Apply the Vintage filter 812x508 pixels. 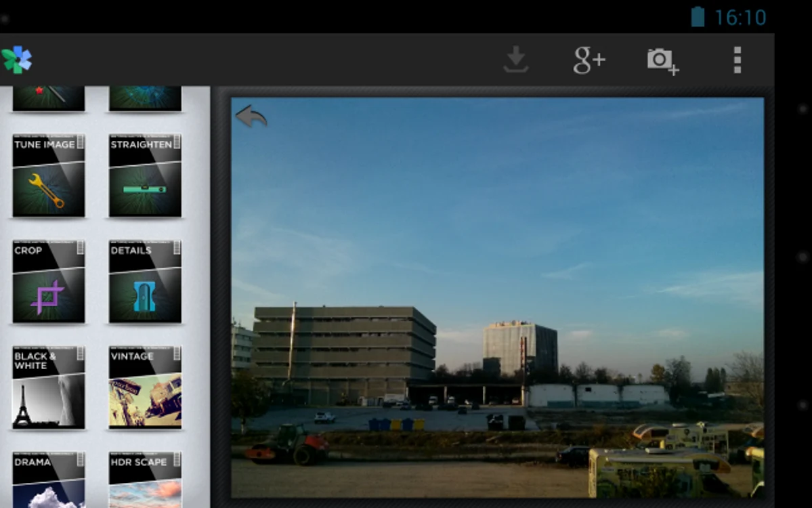[145, 387]
